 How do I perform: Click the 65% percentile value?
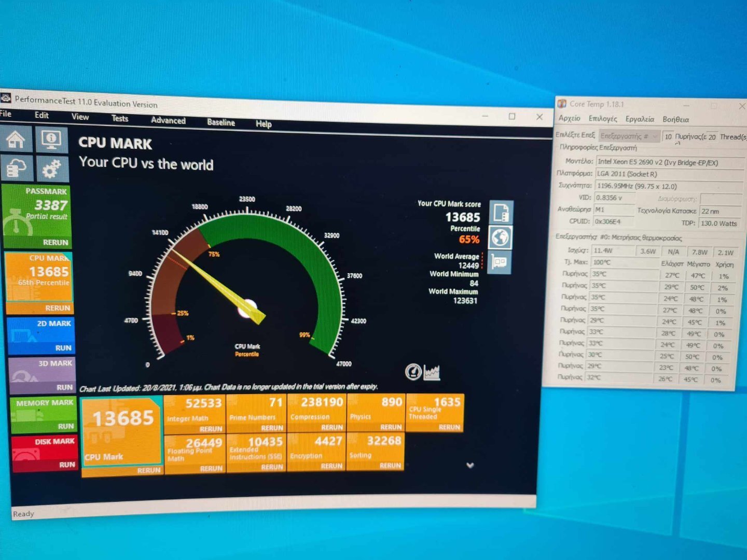tap(469, 240)
